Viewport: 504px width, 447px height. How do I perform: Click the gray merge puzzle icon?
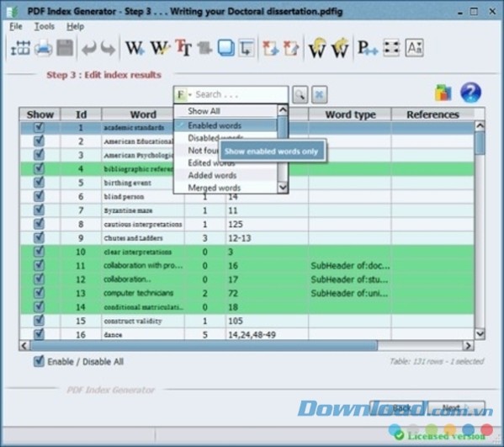204,49
